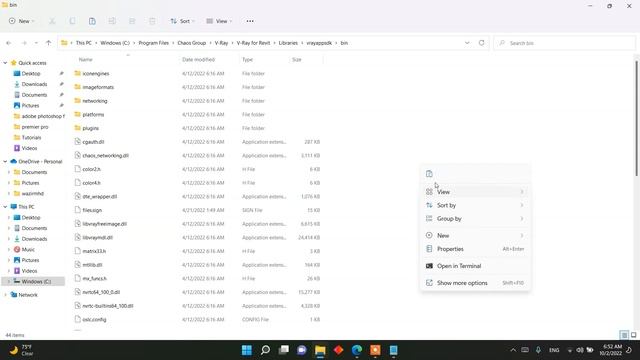The image size is (640, 360).
Task: Switch to large thumbnails view icon
Action: point(633,335)
